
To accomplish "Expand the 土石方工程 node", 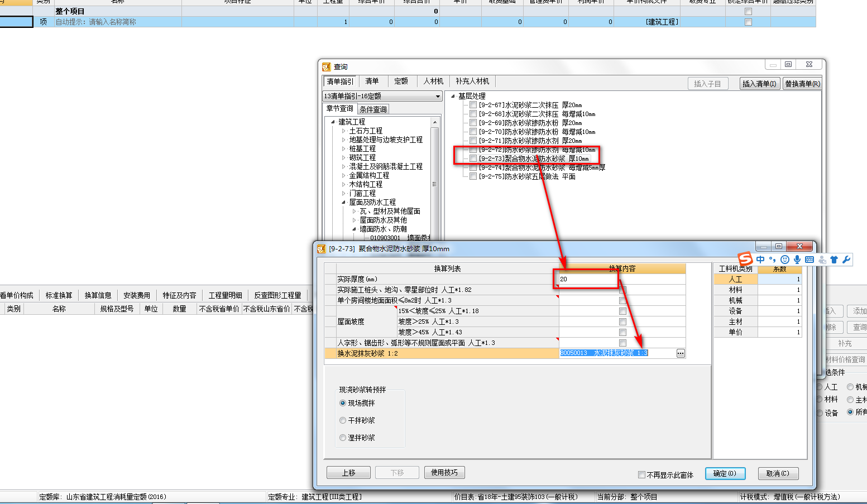I will click(344, 131).
